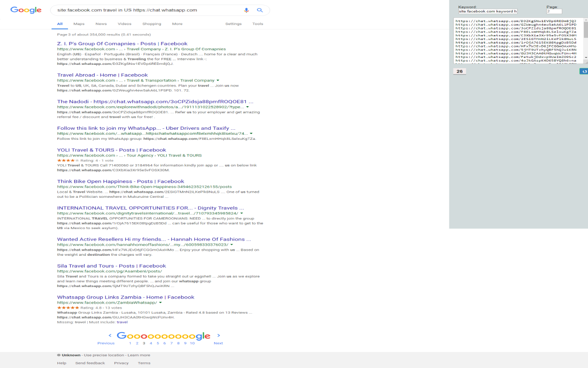Go to results page 10
The width and height of the screenshot is (588, 368).
(192, 343)
